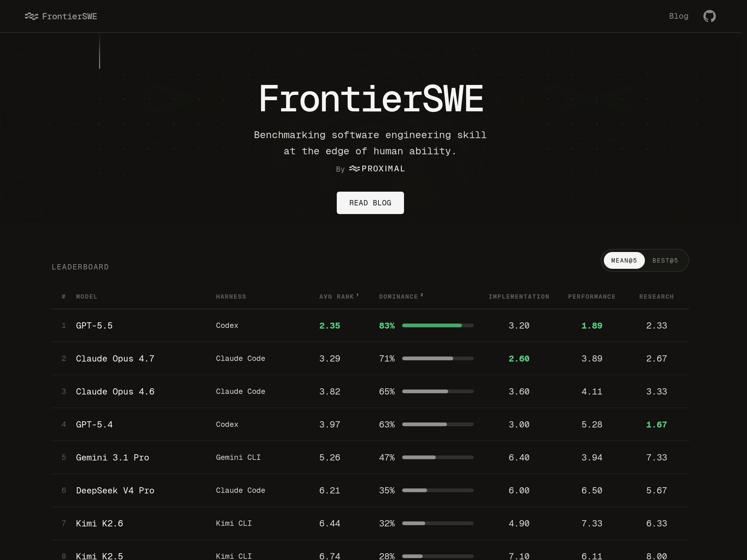Viewport: 747px width, 560px height.
Task: Click the Kimi K2.6 dominance bar
Action: point(438,523)
